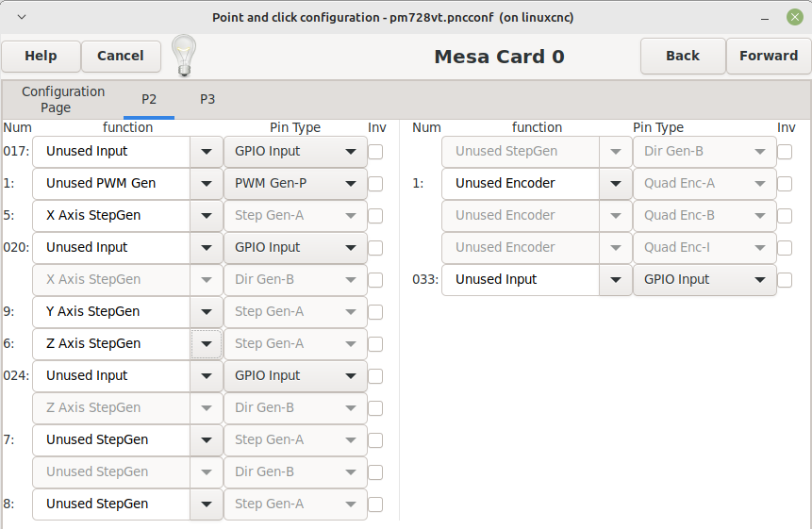Check the Inv box for pin 033
This screenshot has width=812, height=529.
785,280
